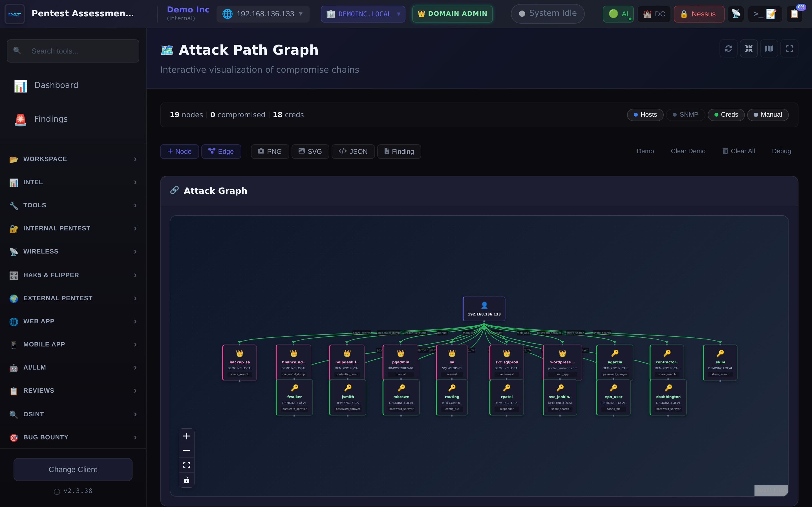Click the Search tools input field

coord(72,51)
